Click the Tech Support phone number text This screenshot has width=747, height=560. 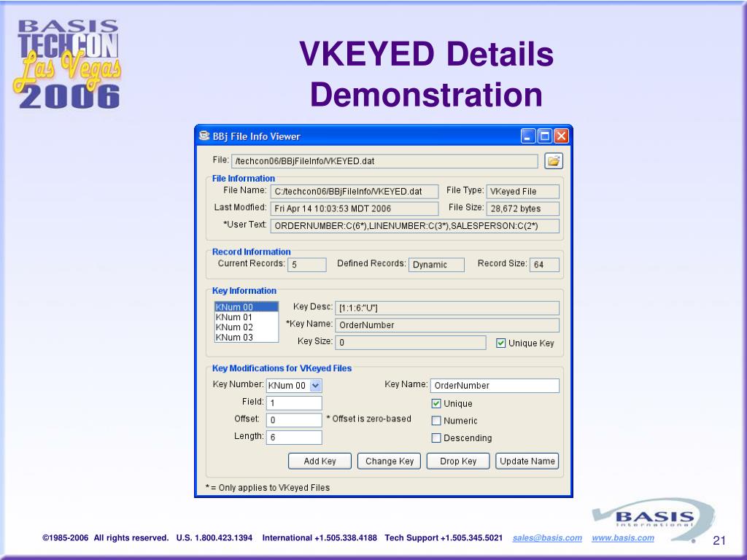coord(444,537)
